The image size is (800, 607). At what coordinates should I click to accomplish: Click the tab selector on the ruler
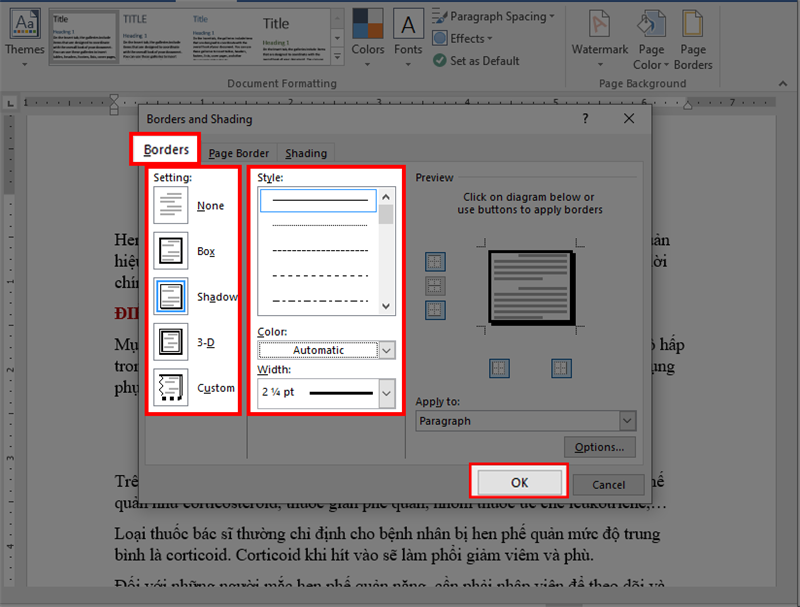click(10, 104)
